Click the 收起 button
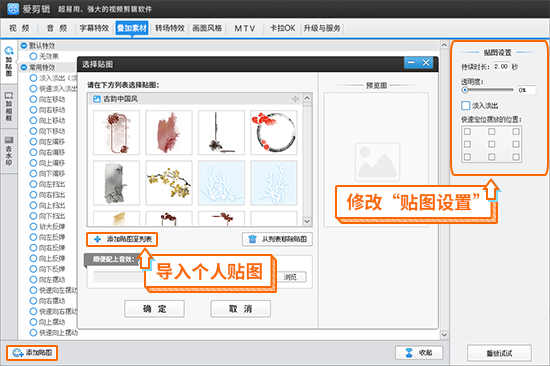Viewport: 550px width, 366px height. (x=419, y=353)
